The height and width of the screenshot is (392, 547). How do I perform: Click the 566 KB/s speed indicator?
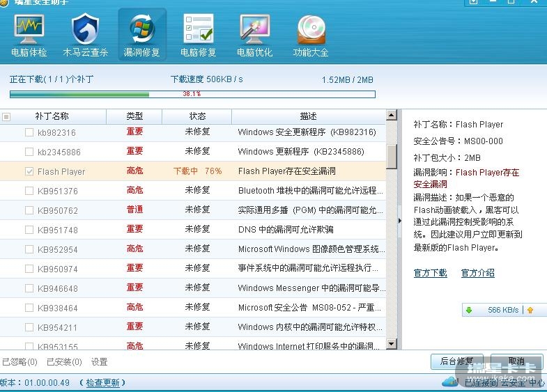pyautogui.click(x=503, y=310)
